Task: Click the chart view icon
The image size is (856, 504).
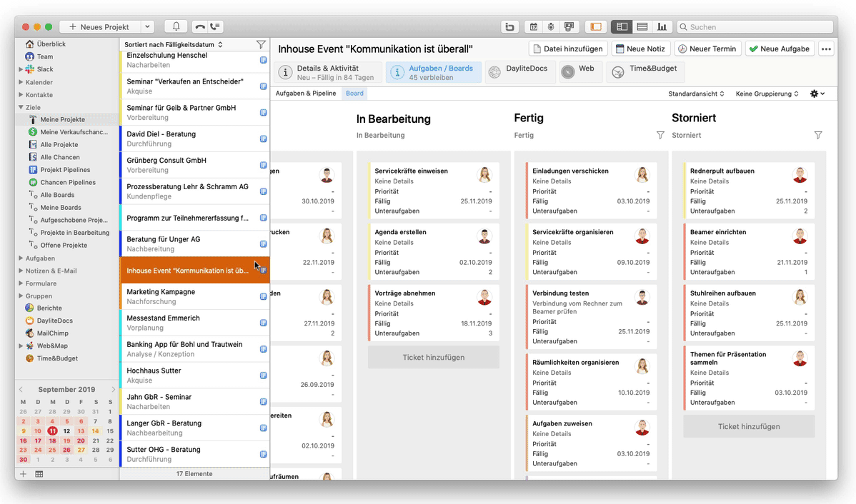Action: [x=662, y=26]
